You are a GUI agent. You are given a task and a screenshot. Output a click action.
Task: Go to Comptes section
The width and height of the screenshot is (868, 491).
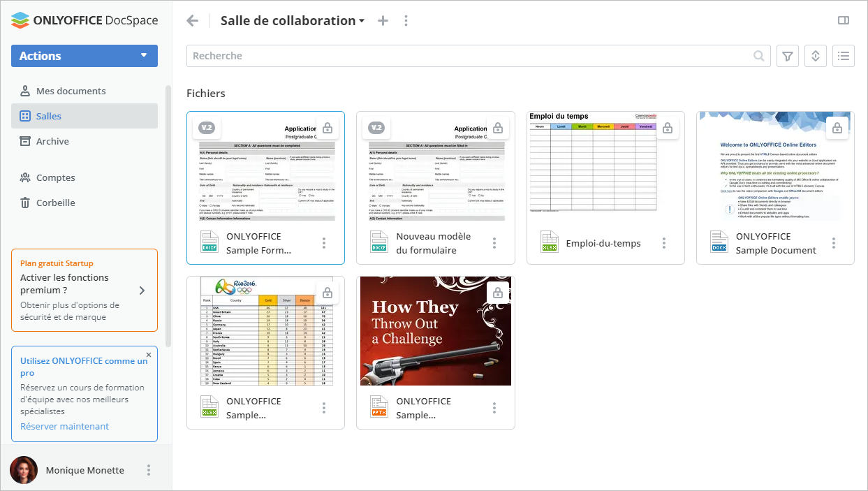tap(84, 177)
